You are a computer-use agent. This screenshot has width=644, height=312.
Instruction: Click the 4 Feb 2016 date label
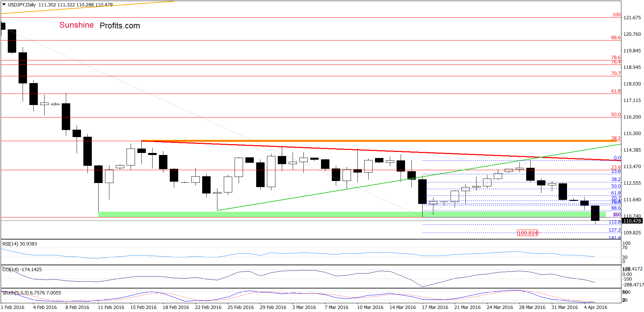point(45,307)
